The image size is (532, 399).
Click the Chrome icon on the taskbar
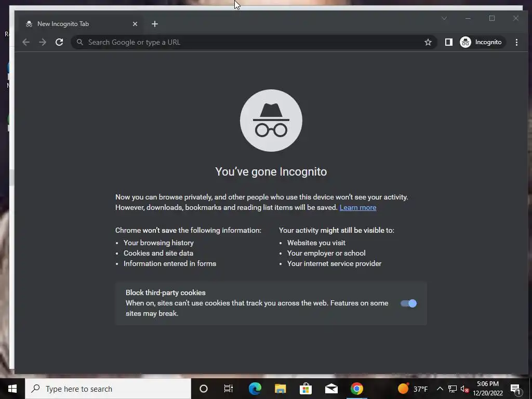click(356, 389)
